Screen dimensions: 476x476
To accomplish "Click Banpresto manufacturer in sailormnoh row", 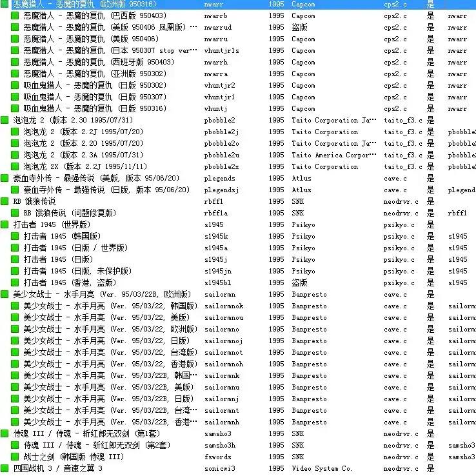I will point(310,364).
